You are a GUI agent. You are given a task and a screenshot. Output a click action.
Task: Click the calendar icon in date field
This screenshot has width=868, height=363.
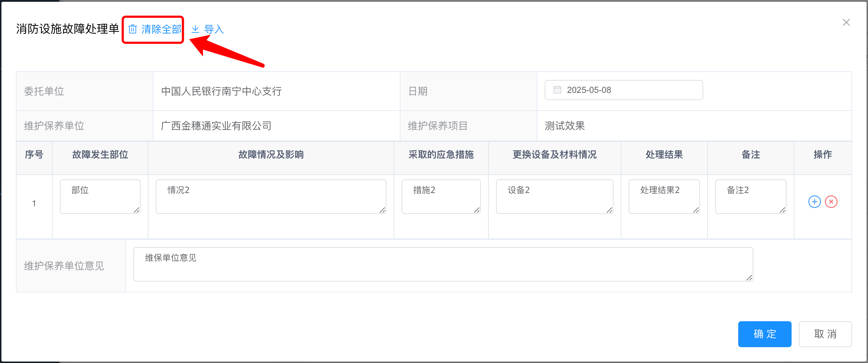click(557, 90)
